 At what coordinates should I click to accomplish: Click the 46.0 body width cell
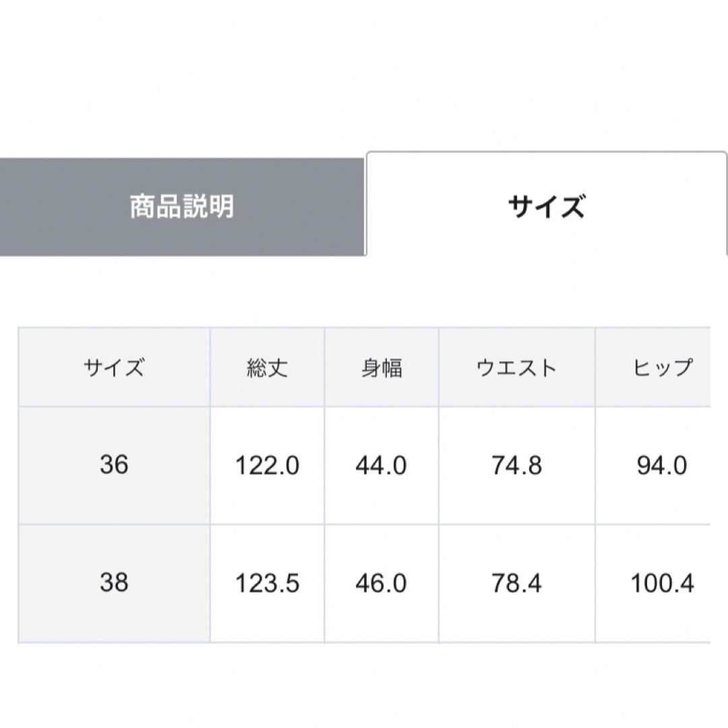(x=382, y=584)
